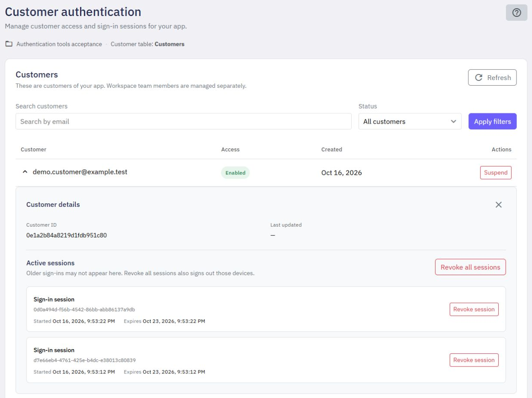The width and height of the screenshot is (532, 398).
Task: Click the Customer details heading
Action: click(x=53, y=205)
